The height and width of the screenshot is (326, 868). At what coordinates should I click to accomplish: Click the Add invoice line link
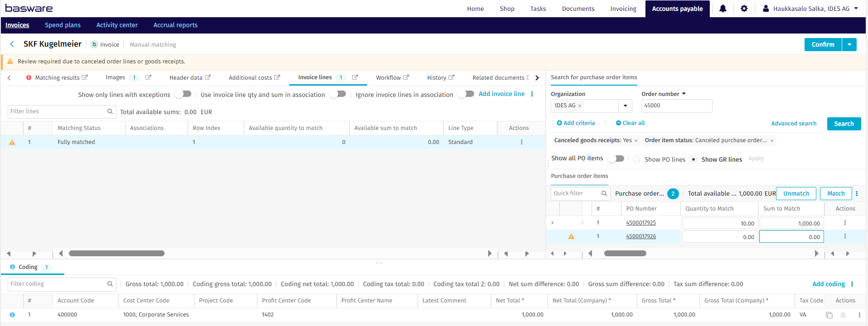[x=502, y=94]
